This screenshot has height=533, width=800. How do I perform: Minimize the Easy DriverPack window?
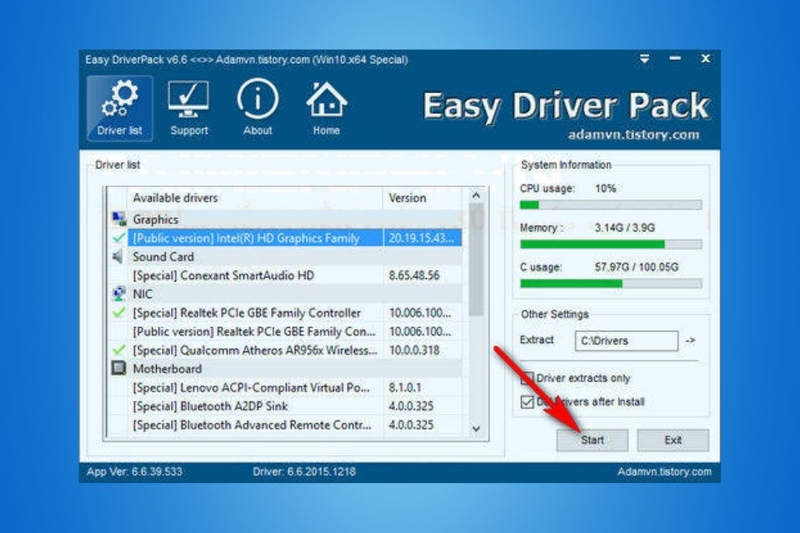tap(675, 59)
